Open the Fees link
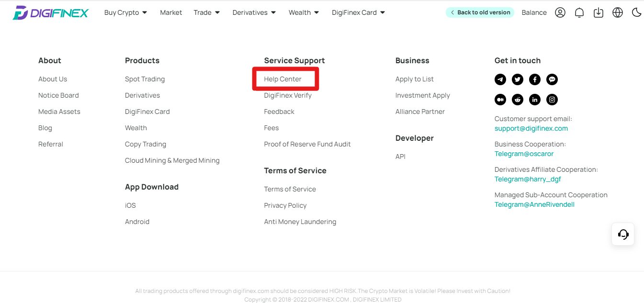Viewport: 644px width, 303px height. (x=271, y=128)
